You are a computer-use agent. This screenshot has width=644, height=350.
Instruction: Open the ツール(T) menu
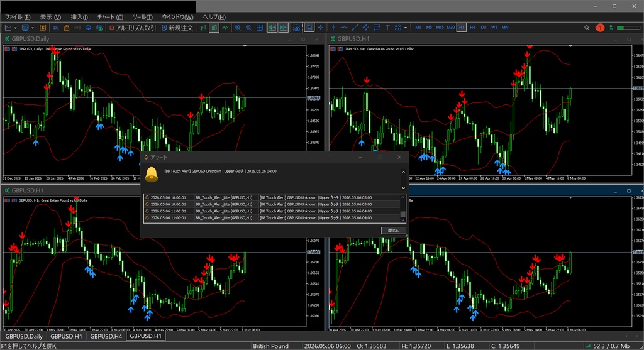143,17
